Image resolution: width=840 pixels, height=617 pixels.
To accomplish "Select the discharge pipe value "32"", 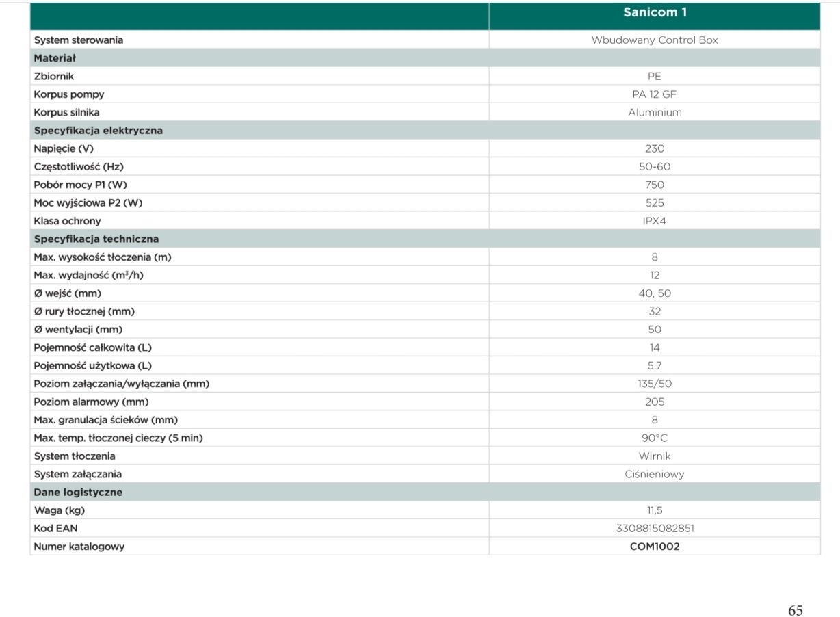I will 655,311.
